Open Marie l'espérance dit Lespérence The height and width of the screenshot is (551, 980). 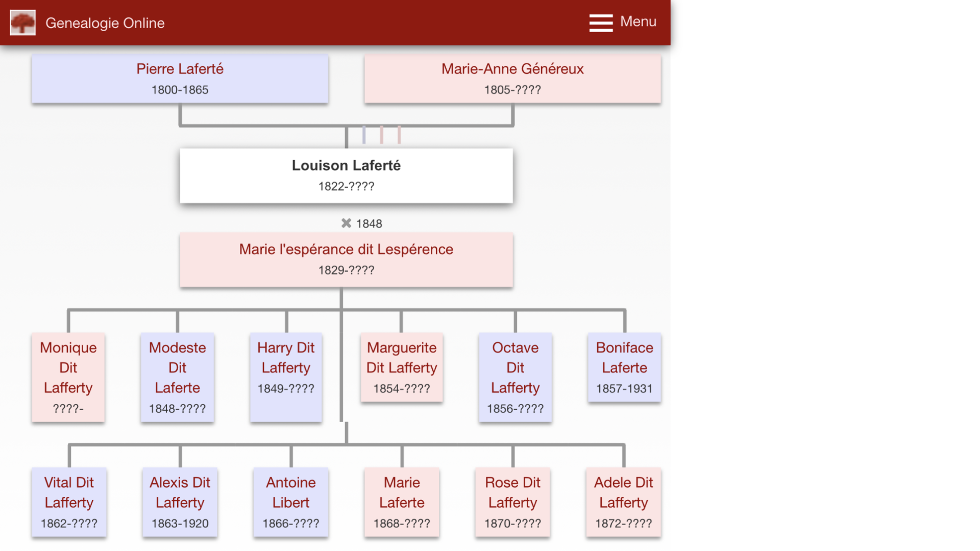tap(346, 259)
